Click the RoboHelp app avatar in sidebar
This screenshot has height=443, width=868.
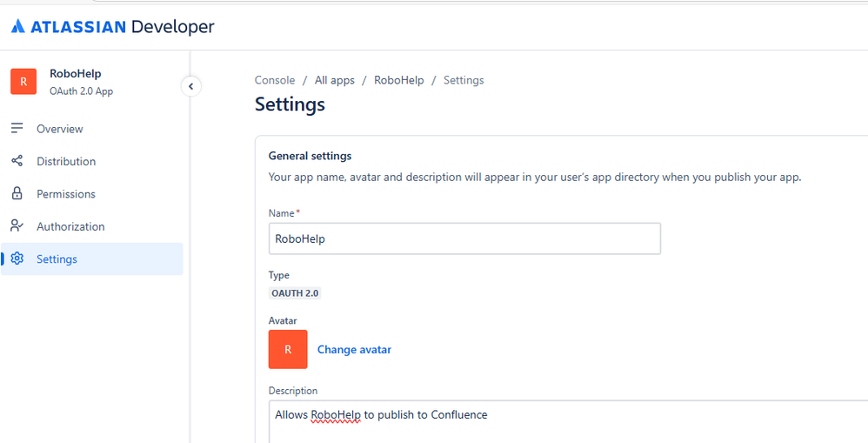pos(23,81)
